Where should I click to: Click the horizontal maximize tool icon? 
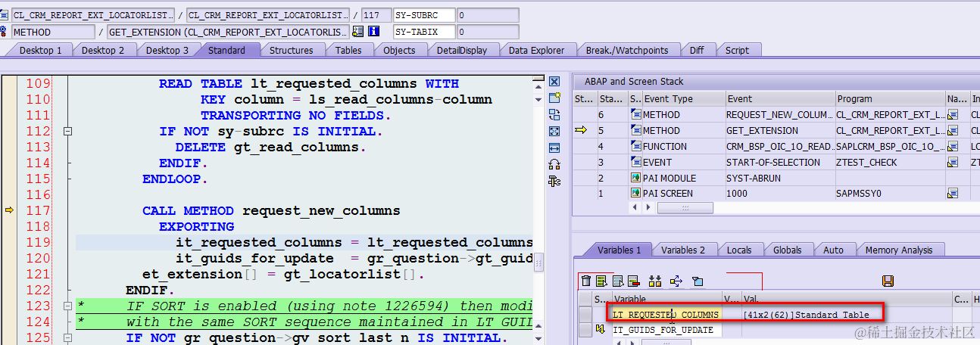coord(554,148)
